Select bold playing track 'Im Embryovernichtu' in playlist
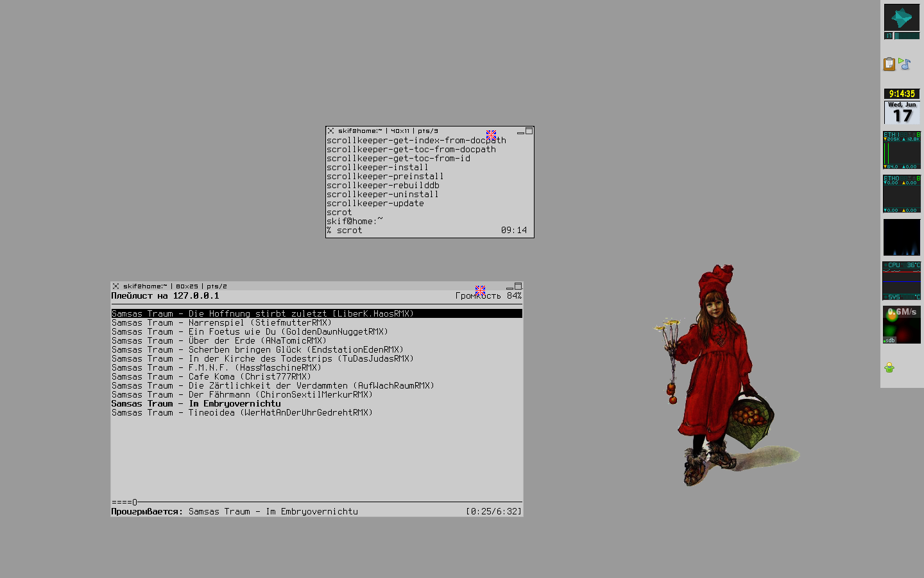The height and width of the screenshot is (578, 924). tap(196, 403)
